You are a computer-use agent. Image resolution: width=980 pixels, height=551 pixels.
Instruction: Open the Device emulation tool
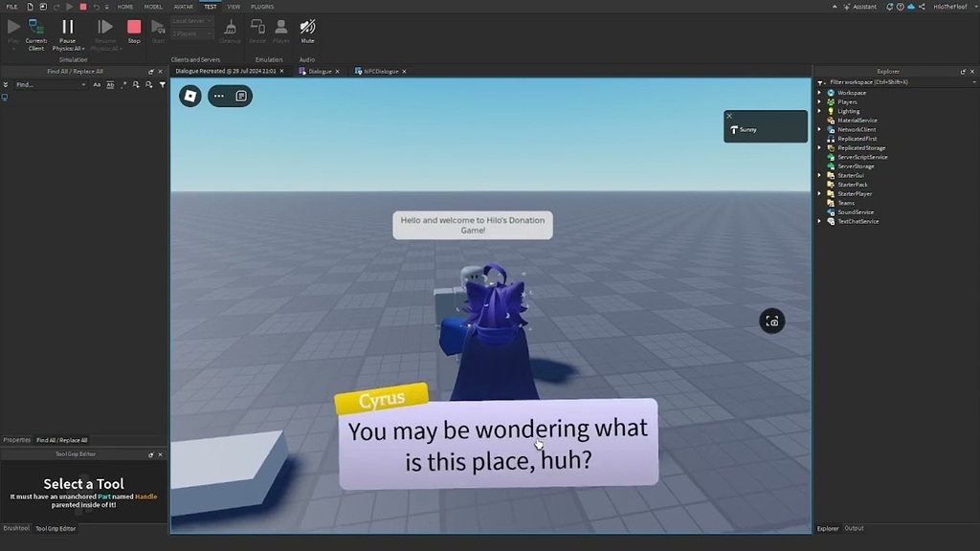256,29
